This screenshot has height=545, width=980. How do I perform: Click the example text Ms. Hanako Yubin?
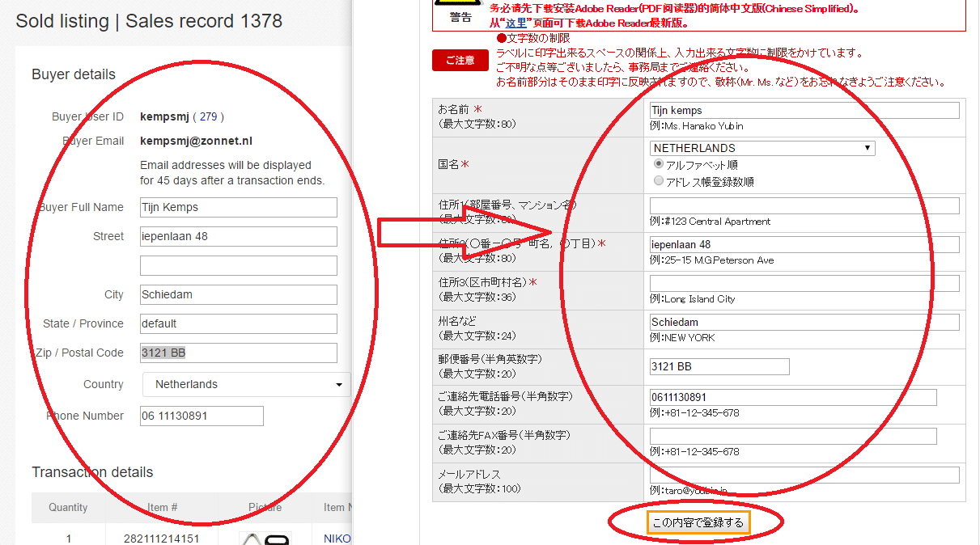click(x=703, y=126)
